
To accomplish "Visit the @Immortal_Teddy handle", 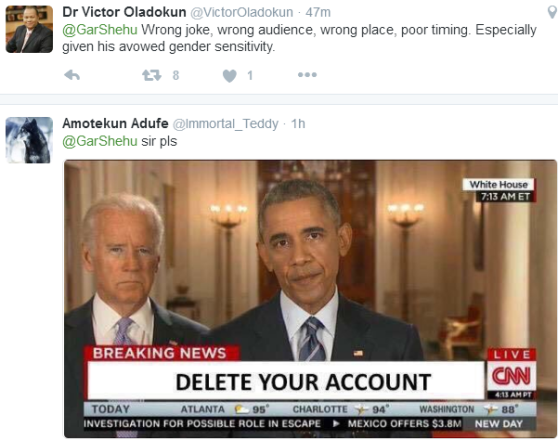I will click(226, 124).
